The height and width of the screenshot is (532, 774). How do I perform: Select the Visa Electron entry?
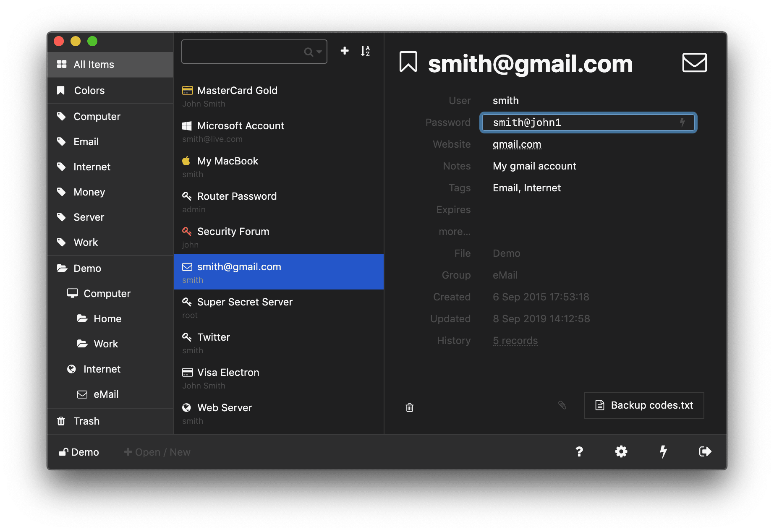pyautogui.click(x=279, y=378)
